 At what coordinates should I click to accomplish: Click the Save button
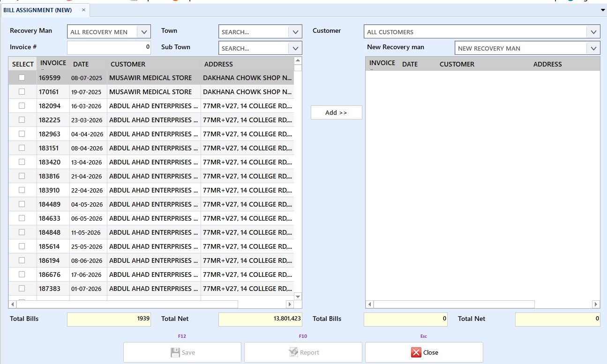pos(182,352)
